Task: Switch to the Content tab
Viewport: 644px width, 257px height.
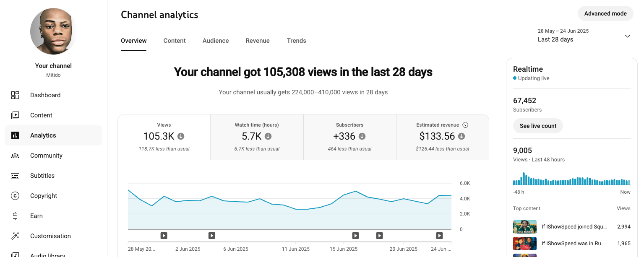Action: point(175,41)
